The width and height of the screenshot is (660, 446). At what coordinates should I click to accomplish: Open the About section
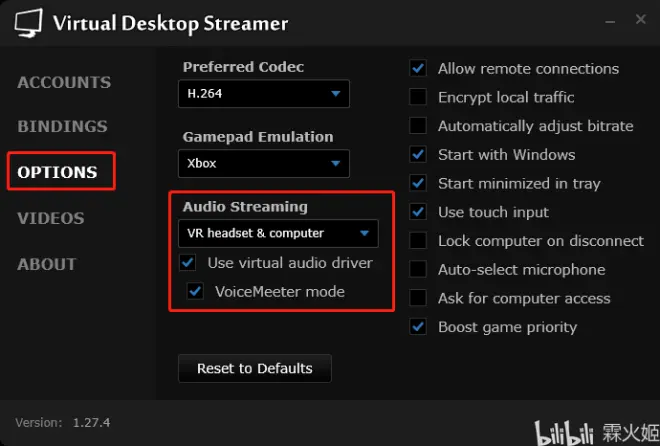pos(47,264)
